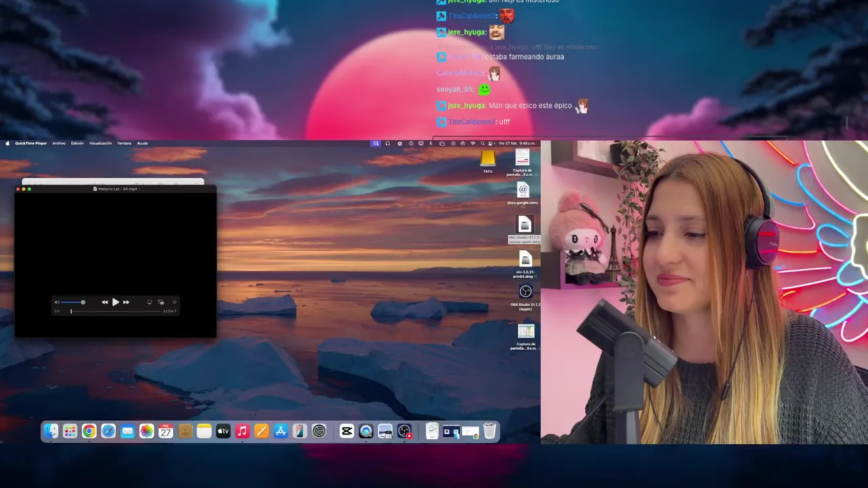Viewport: 868px width, 488px height.
Task: Open the Archivo menu
Action: pos(59,143)
